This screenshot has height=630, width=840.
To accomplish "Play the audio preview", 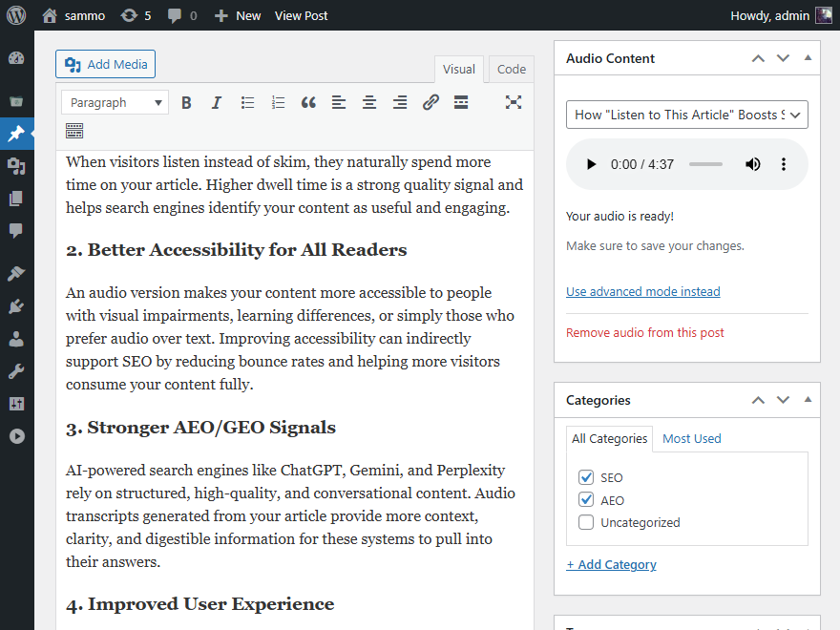I will point(591,164).
